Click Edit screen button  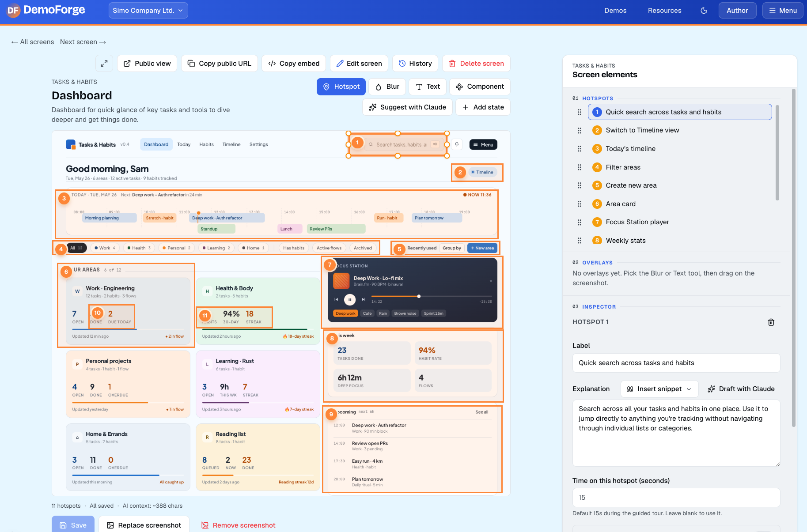coord(359,64)
